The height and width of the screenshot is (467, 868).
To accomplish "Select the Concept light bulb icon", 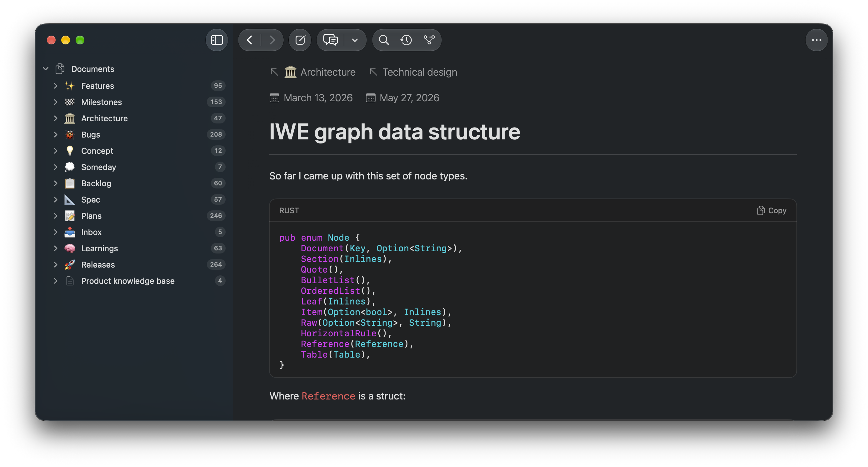I will [70, 150].
